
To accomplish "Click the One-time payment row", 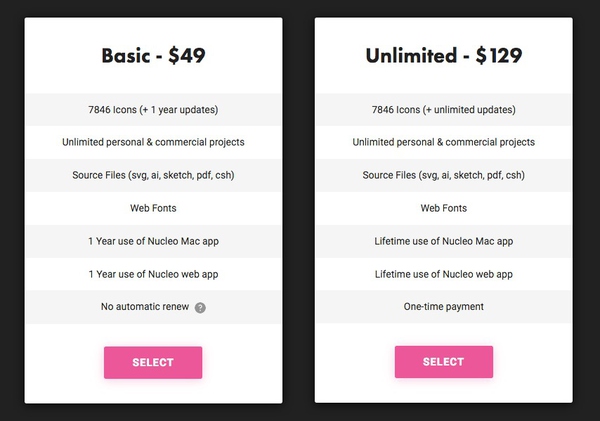I will point(444,307).
